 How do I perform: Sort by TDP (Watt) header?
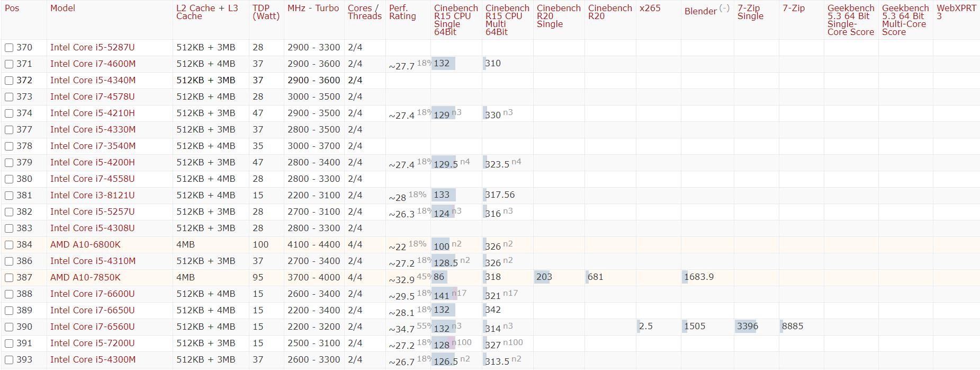pyautogui.click(x=266, y=12)
